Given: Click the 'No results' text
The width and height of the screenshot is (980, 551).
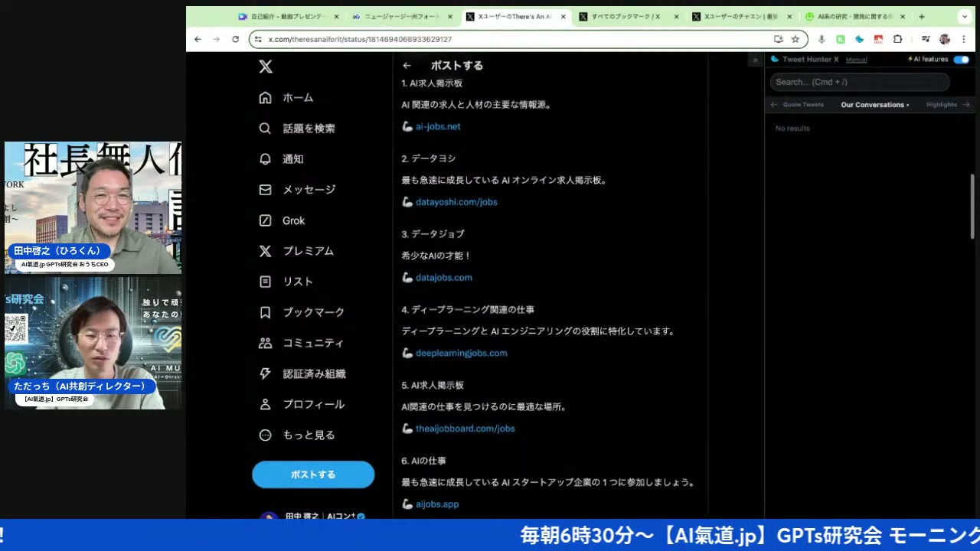Looking at the screenshot, I should coord(792,129).
